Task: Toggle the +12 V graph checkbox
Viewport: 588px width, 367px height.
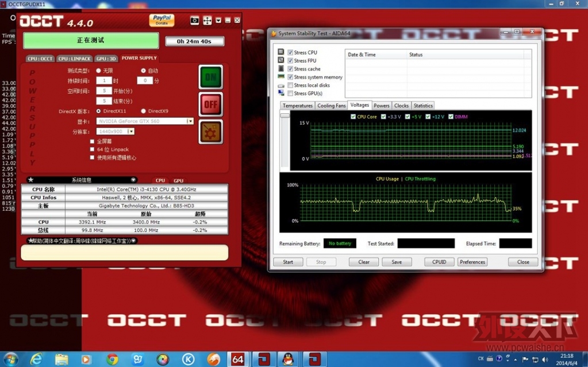Action: pos(428,117)
